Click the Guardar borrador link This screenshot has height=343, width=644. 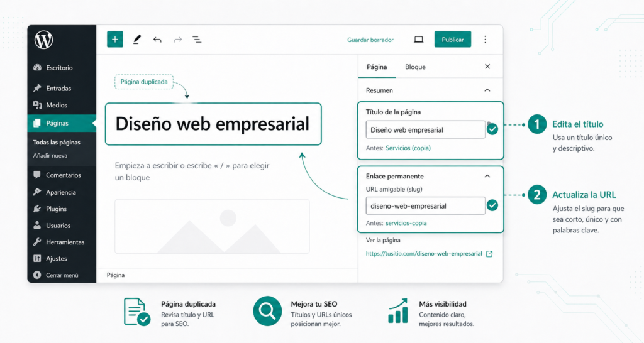pos(370,40)
